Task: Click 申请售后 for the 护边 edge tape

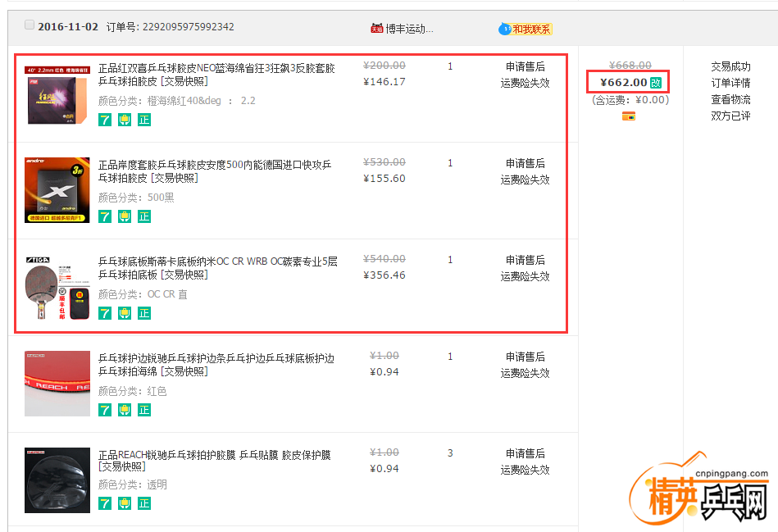Action: (x=525, y=357)
